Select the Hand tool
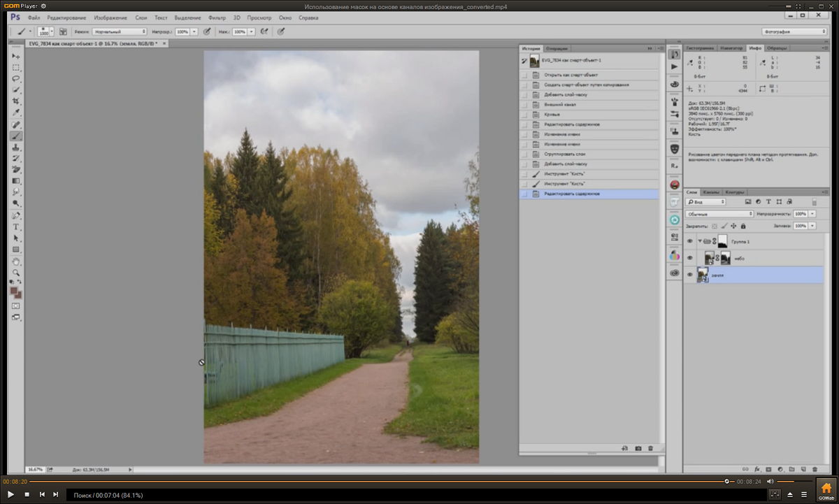Viewport: 839px width, 504px height. [15, 261]
